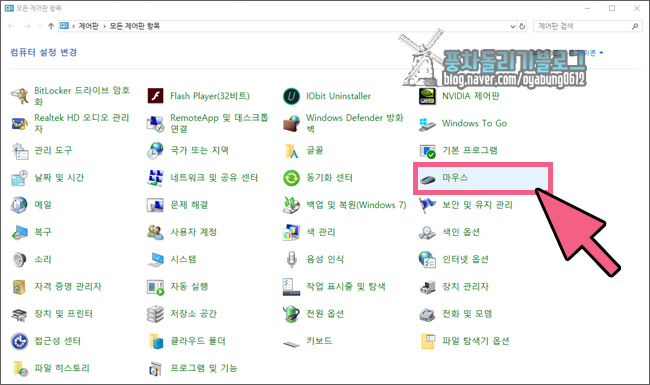The width and height of the screenshot is (650, 385).
Task: Open the 색 관리 icon
Action: coord(291,232)
